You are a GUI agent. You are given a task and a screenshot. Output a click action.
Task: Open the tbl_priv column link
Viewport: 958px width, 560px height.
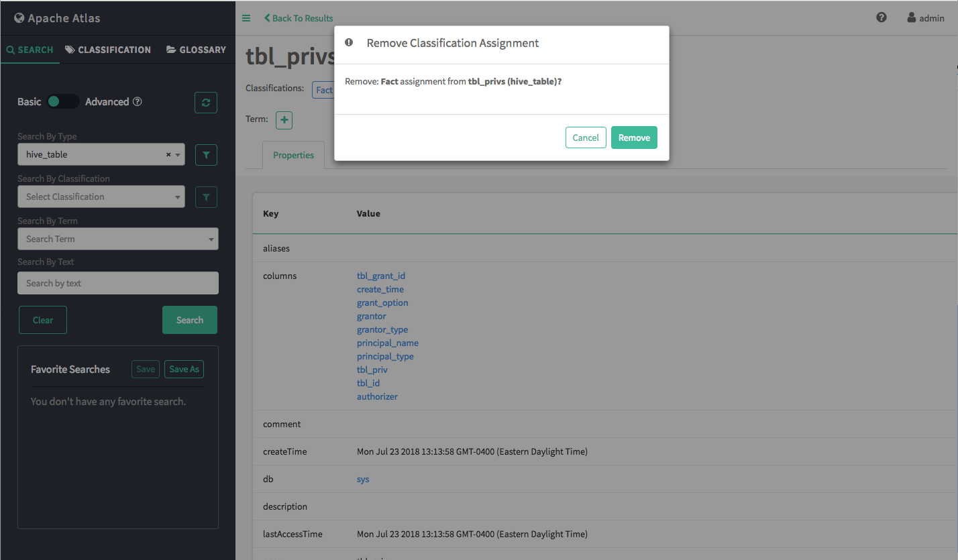pos(372,370)
